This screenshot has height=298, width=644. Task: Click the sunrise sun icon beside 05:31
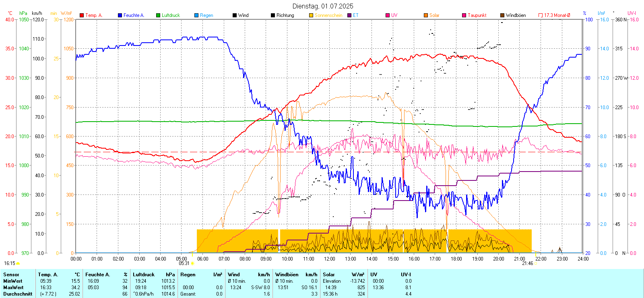(x=192, y=263)
